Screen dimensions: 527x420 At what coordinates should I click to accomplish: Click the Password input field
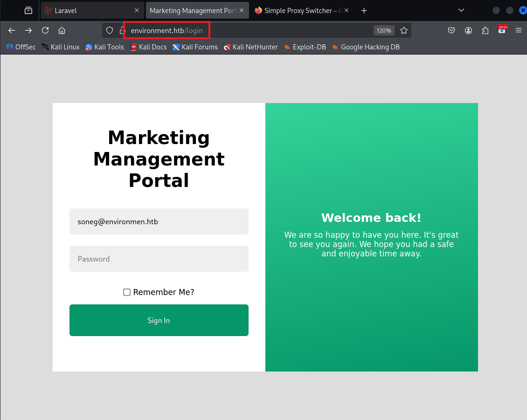tap(159, 259)
